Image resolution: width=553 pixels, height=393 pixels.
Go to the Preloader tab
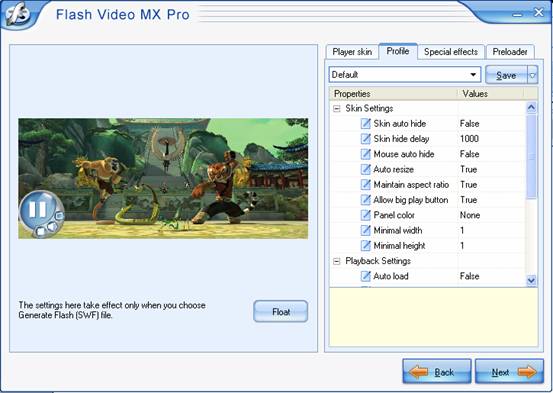coord(510,52)
